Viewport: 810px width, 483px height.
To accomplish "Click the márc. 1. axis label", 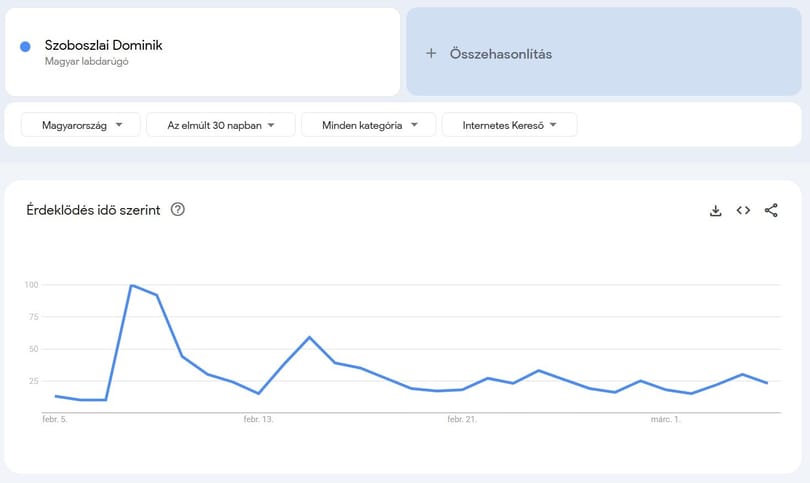I will tap(665, 419).
